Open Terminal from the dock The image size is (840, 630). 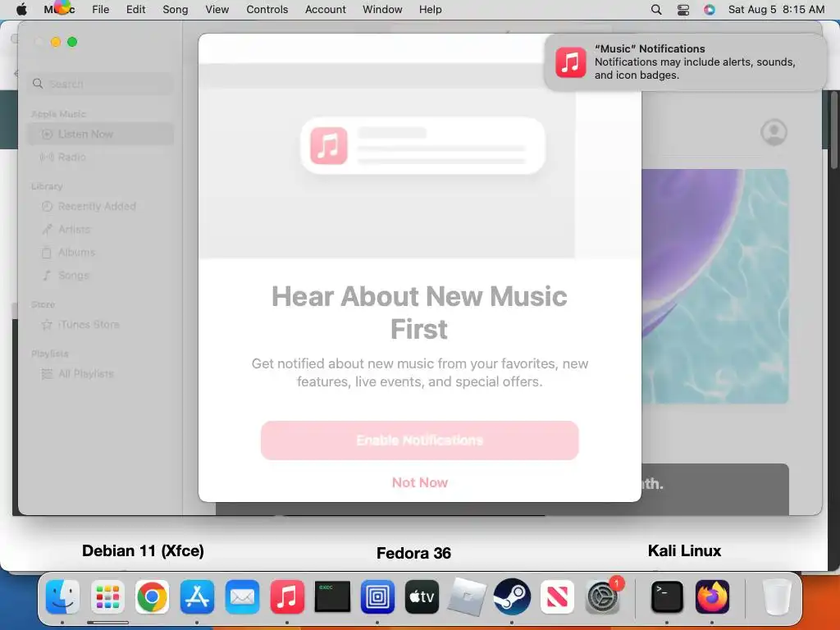667,596
